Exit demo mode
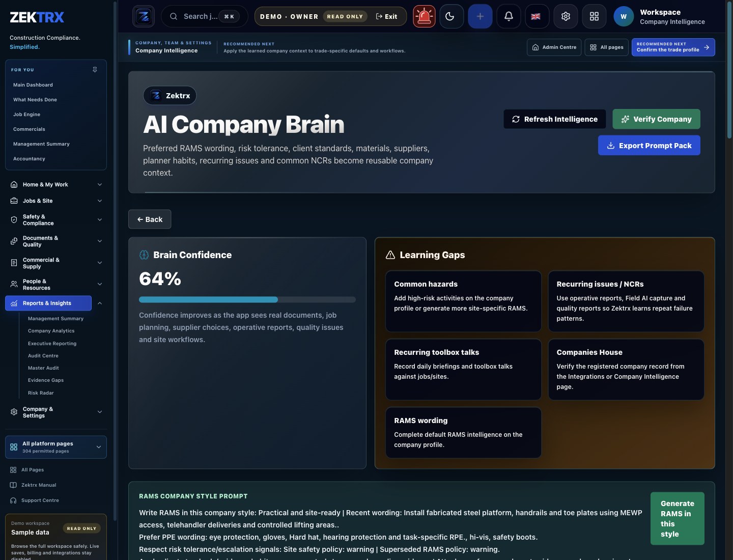Viewport: 733px width, 560px height. [x=386, y=16]
